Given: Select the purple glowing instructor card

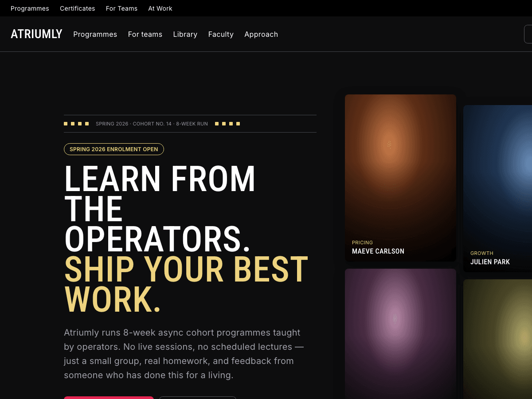Looking at the screenshot, I should [x=400, y=334].
